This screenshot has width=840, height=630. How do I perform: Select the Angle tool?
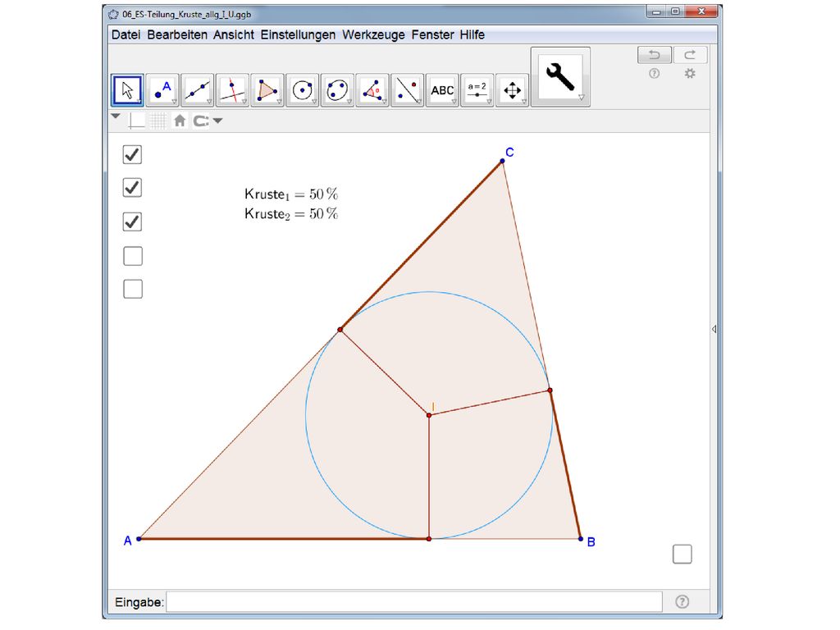pos(372,90)
